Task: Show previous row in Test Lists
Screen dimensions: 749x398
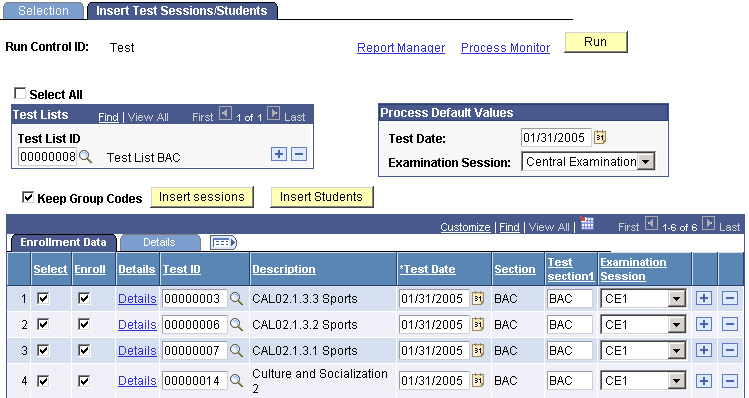Action: pos(225,114)
